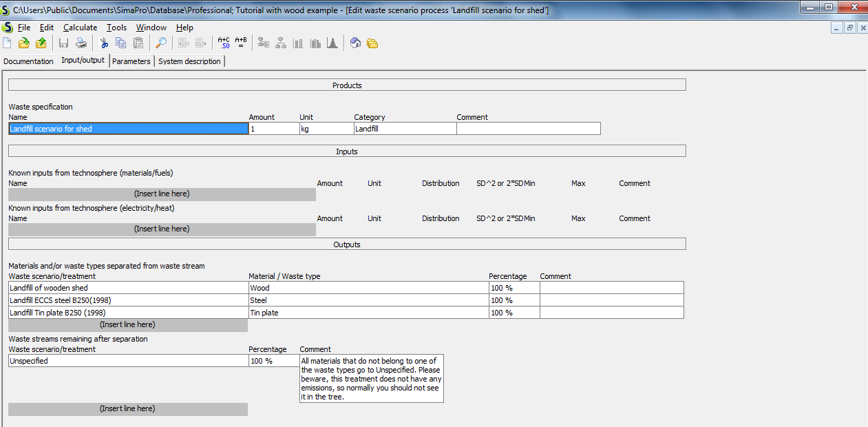868x427 pixels.
Task: Cut selection with the scissors icon
Action: (x=104, y=43)
